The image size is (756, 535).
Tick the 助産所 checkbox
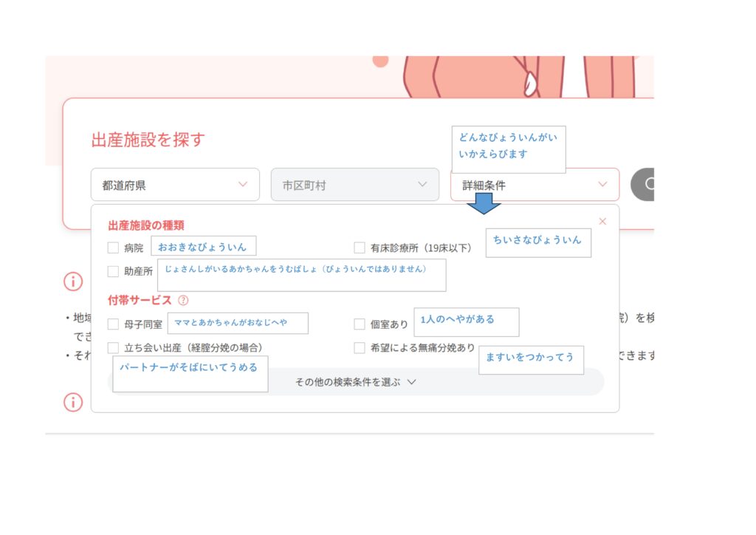[x=113, y=271]
